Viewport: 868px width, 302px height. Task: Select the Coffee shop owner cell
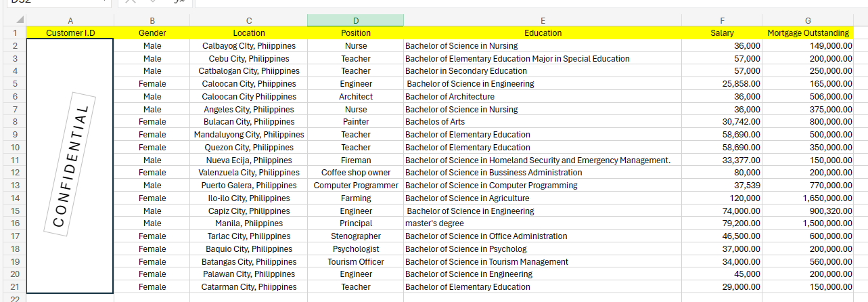(x=355, y=173)
